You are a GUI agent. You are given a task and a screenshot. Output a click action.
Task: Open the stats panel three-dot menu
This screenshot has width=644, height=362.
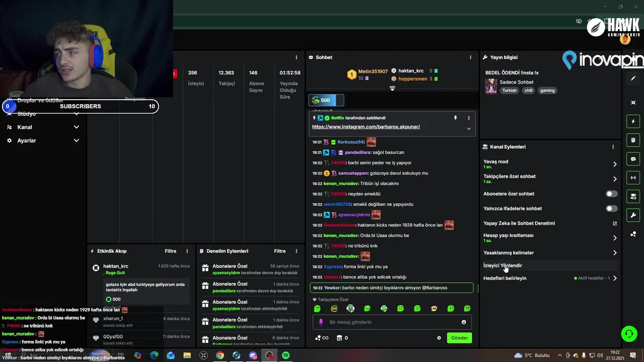[x=296, y=57]
